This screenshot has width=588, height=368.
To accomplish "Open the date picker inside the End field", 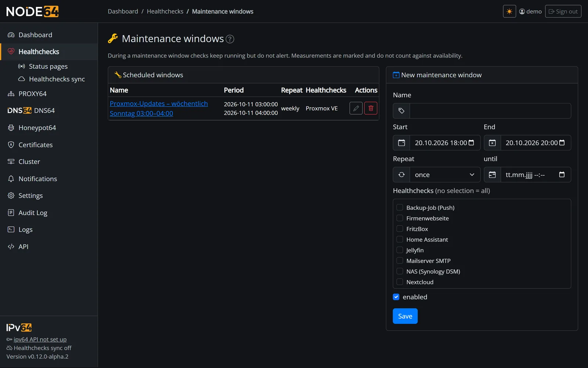I will [x=562, y=143].
